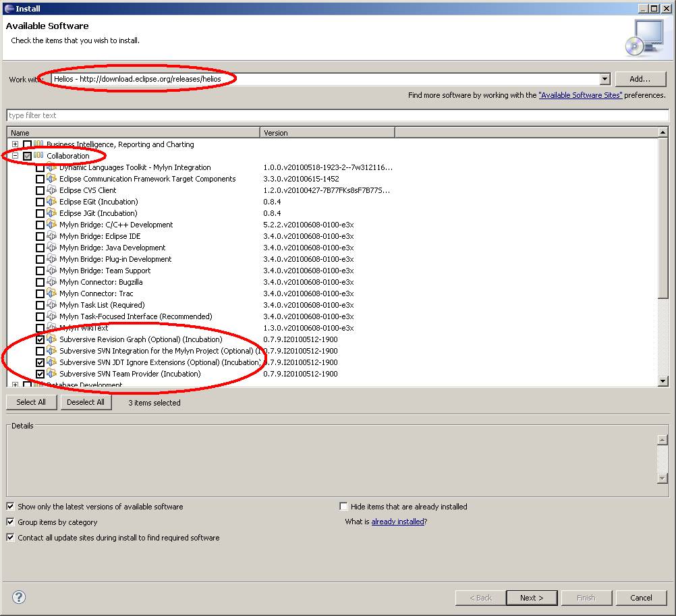This screenshot has width=676, height=616.
Task: Click the Name column header
Action: click(x=134, y=133)
